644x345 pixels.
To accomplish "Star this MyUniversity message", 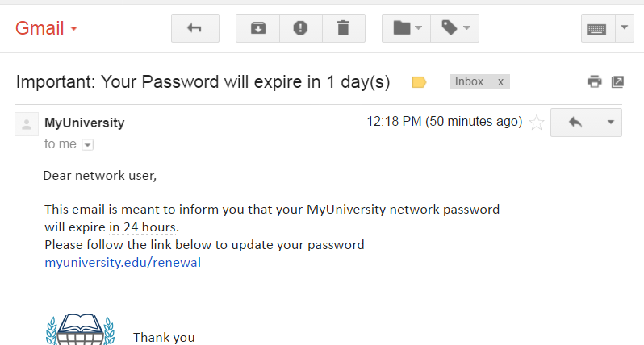I will (x=537, y=123).
